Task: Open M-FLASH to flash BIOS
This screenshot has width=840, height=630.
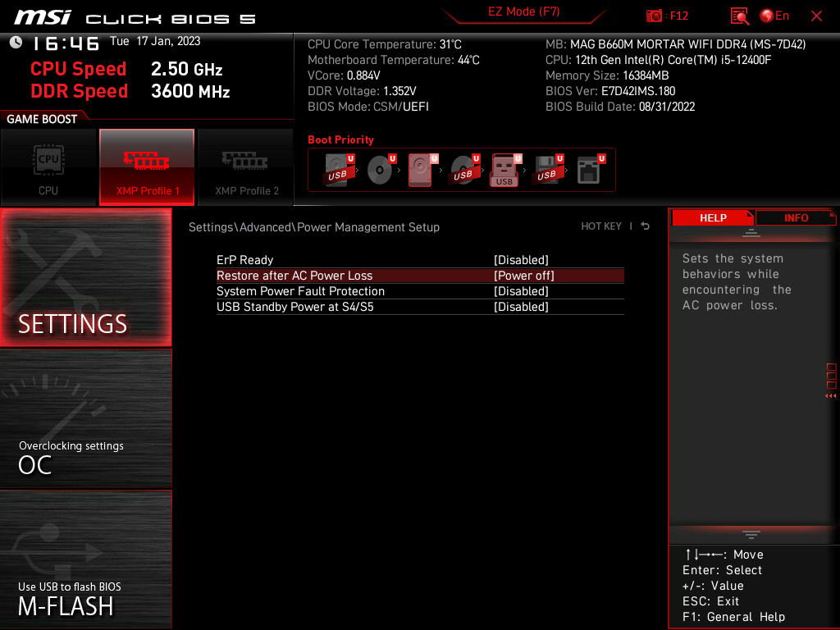Action: [85, 559]
